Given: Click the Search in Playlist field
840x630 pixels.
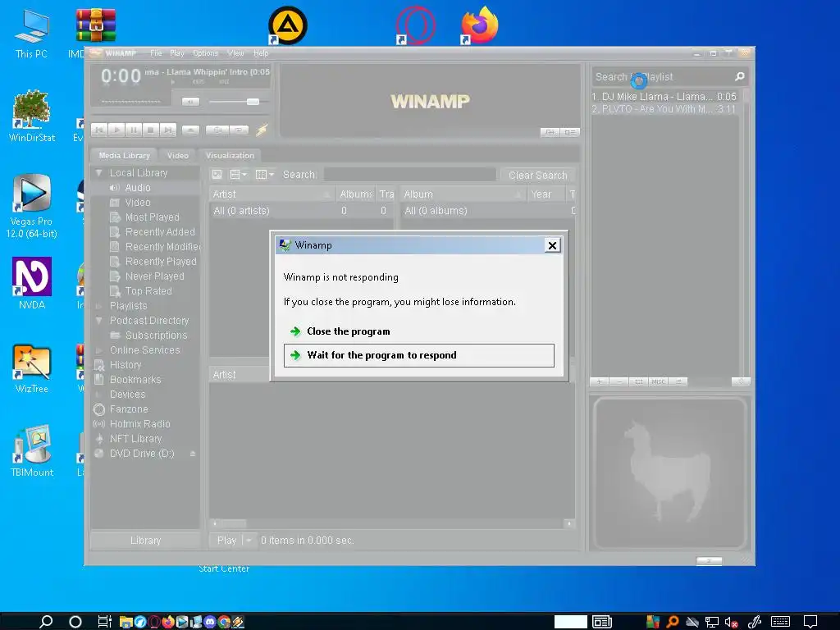Looking at the screenshot, I should click(663, 77).
